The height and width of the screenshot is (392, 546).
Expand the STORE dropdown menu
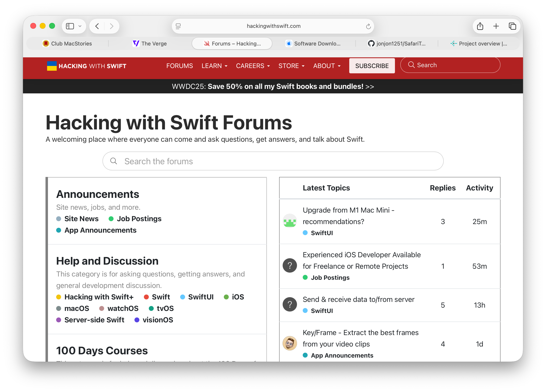[x=291, y=66]
